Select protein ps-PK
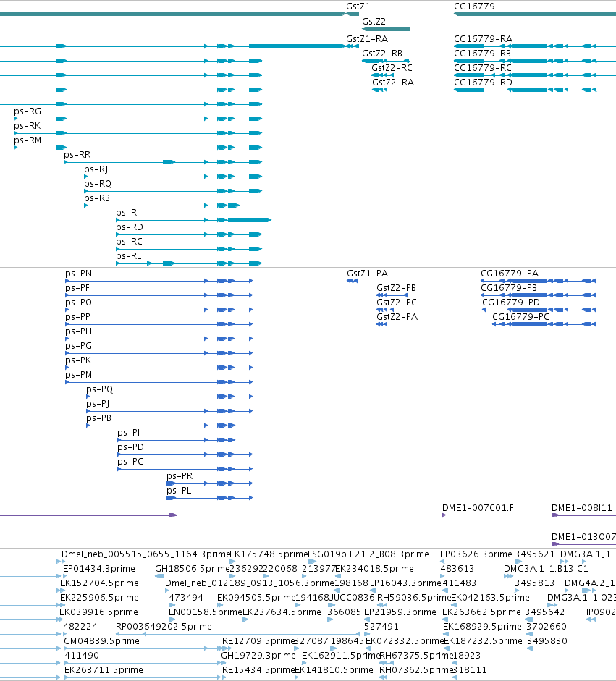 tap(78, 360)
